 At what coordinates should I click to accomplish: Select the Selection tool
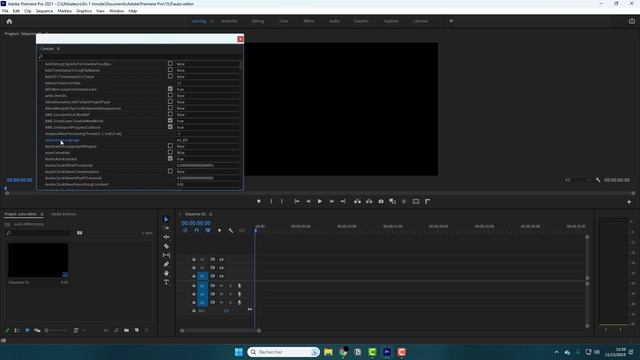[x=166, y=220]
